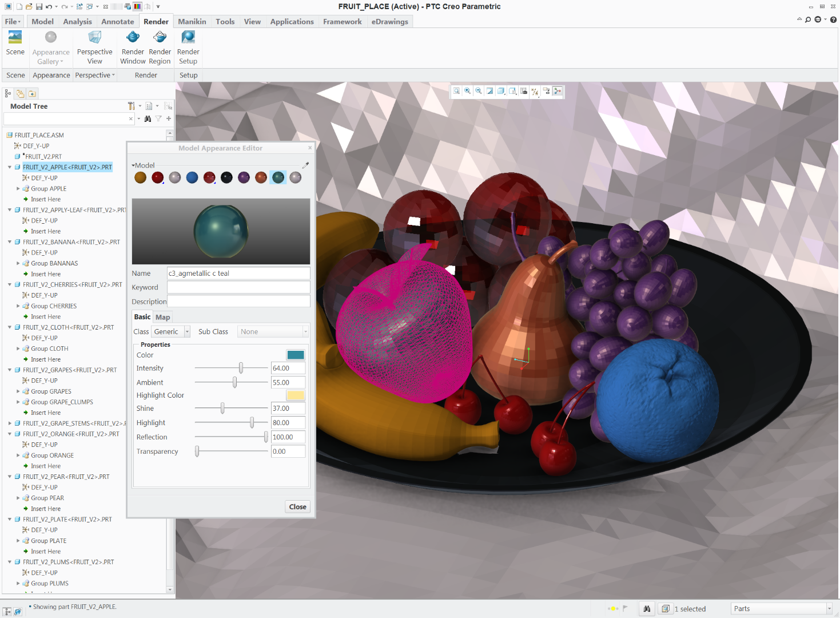Toggle annotation display icon in graphics toolbar
This screenshot has width=840, height=618.
tap(546, 91)
